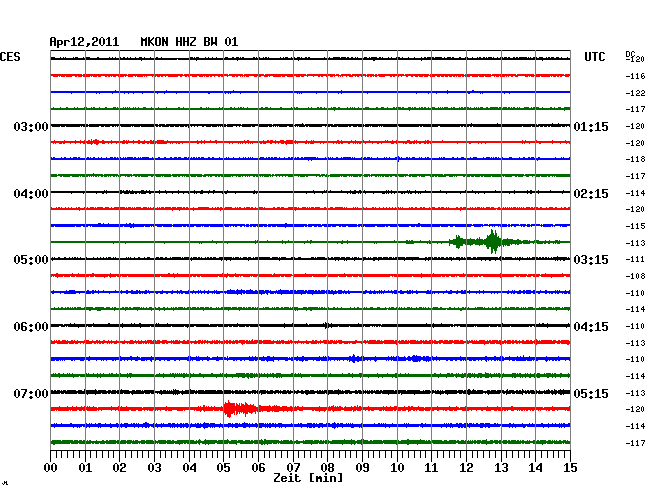
Task: Click the Zeit [min] axis title
Action: [x=308, y=478]
